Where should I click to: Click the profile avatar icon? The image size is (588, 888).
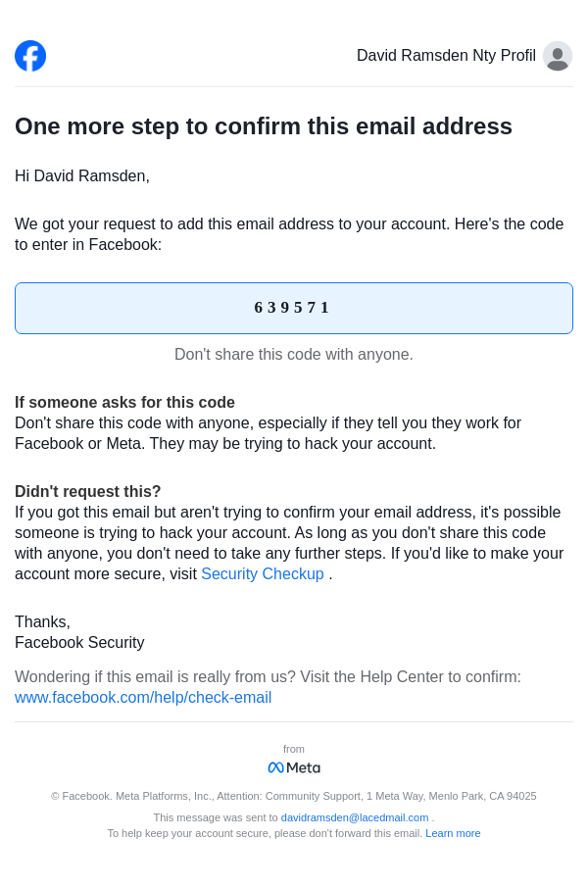(x=558, y=56)
